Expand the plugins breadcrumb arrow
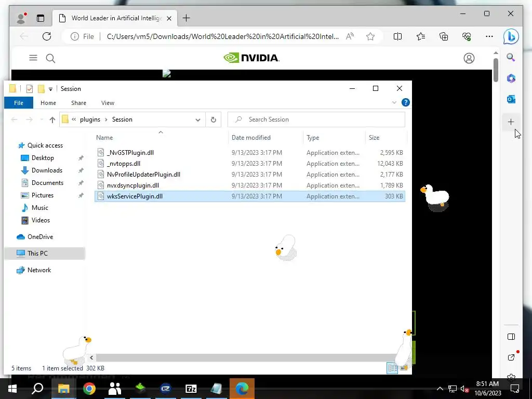The image size is (532, 399). 106,119
